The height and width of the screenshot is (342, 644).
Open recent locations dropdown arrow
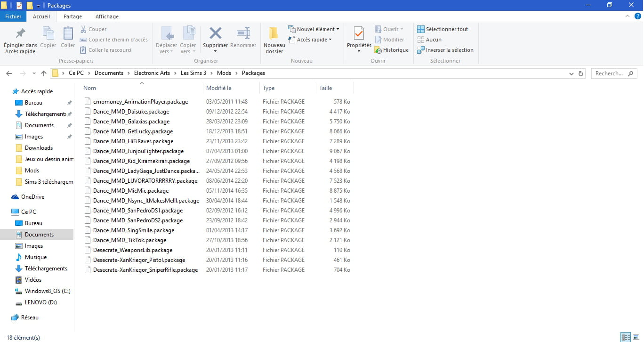[x=34, y=73]
